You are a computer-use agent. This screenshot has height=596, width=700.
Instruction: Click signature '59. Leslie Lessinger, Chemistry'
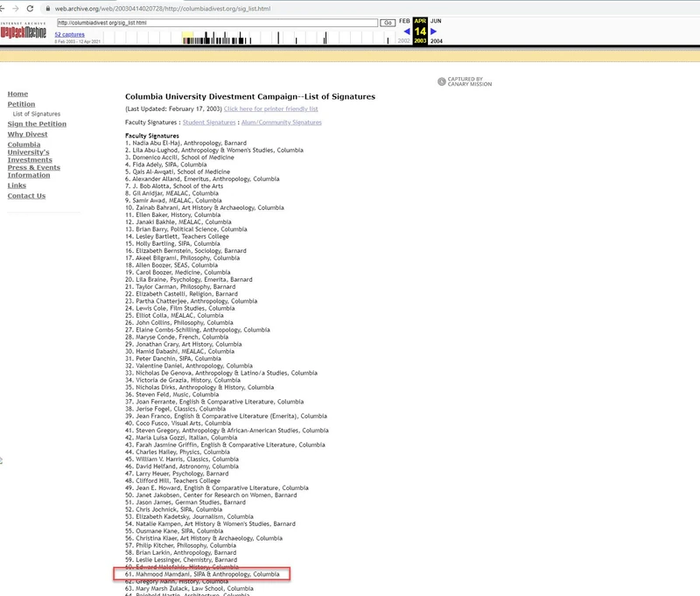[x=181, y=560]
